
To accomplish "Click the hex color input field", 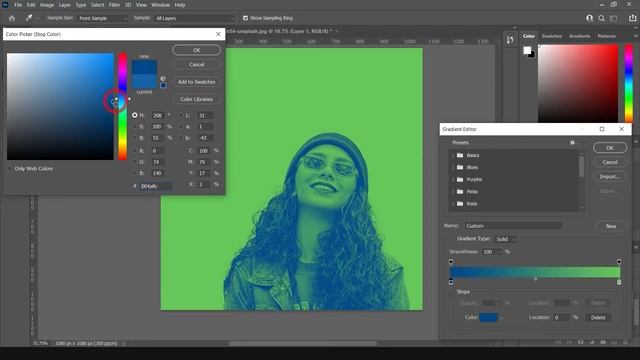I will click(x=155, y=186).
